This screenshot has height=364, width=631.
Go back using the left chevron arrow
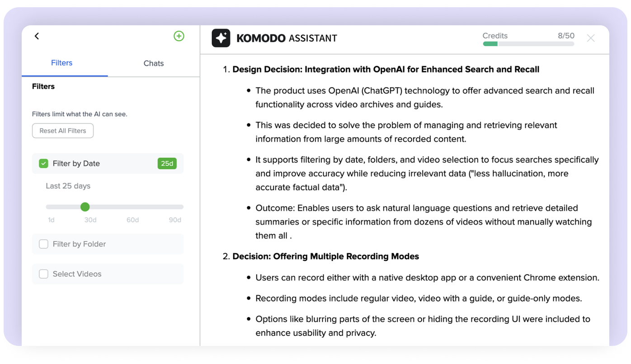pos(37,36)
